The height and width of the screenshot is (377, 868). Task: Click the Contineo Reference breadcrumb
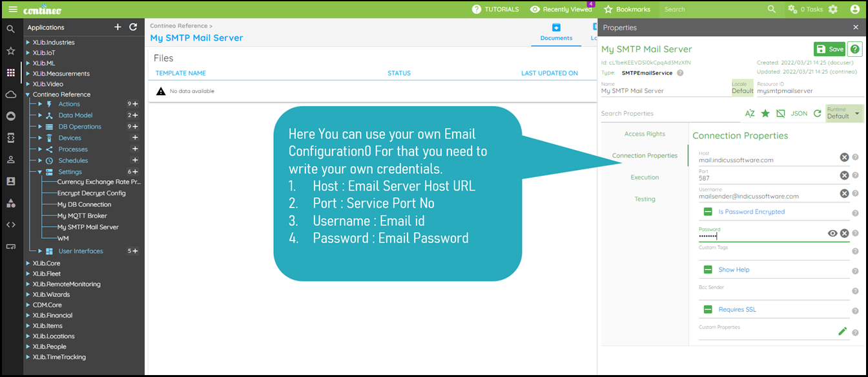179,26
